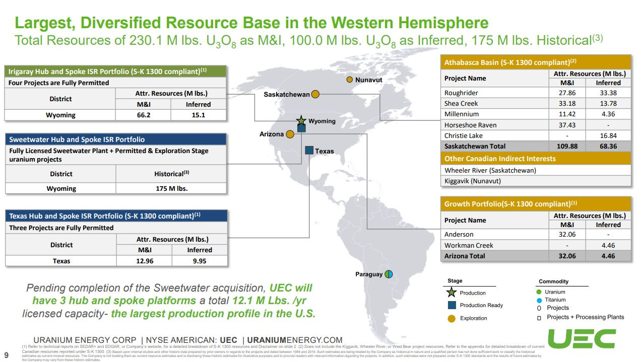The image size is (644, 362).
Task: Click the gold circle marker at Saskatchewan
Action: [315, 94]
